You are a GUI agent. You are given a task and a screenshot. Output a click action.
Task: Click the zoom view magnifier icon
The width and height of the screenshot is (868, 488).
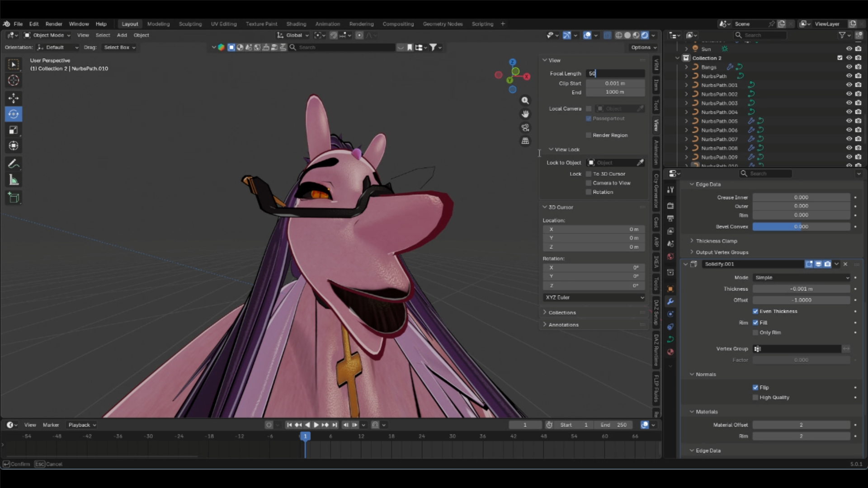(x=525, y=100)
